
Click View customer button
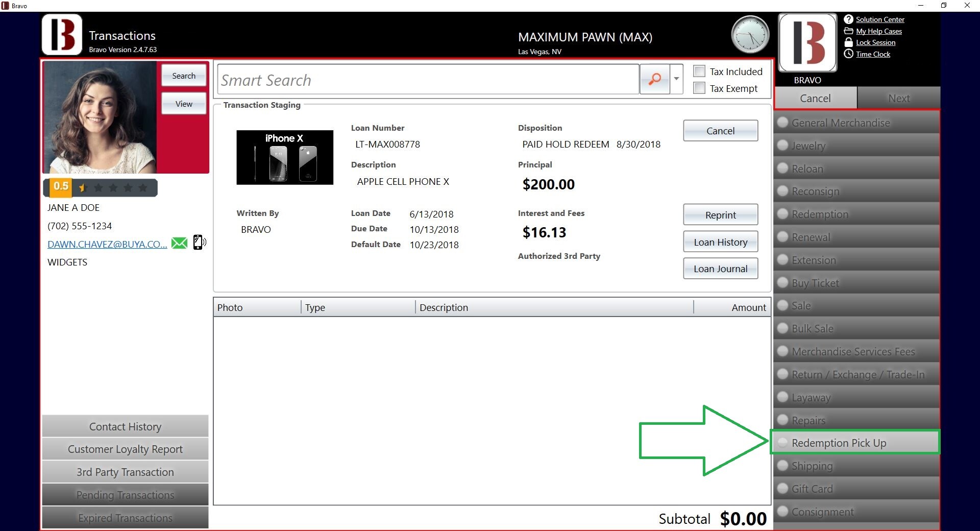(x=184, y=104)
